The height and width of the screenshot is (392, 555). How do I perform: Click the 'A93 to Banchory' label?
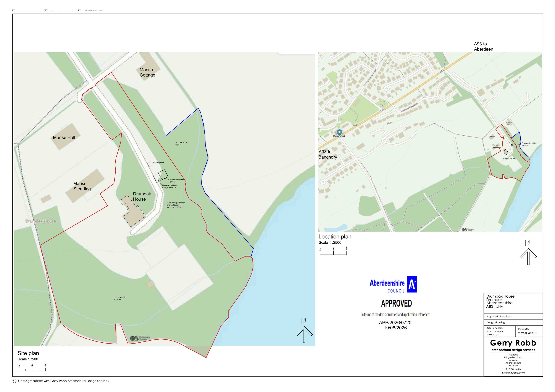coord(327,154)
